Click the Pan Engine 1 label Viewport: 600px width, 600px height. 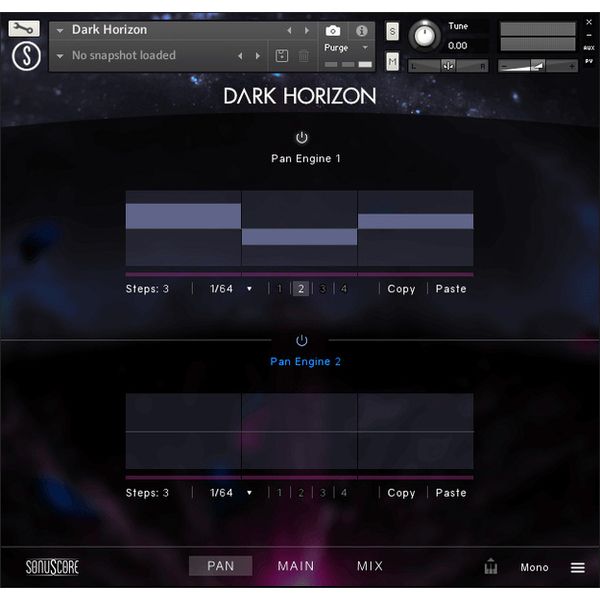[305, 159]
